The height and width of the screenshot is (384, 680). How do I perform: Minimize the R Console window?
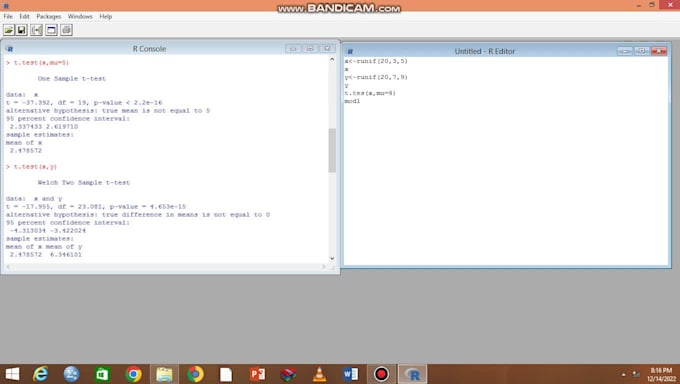coord(293,49)
